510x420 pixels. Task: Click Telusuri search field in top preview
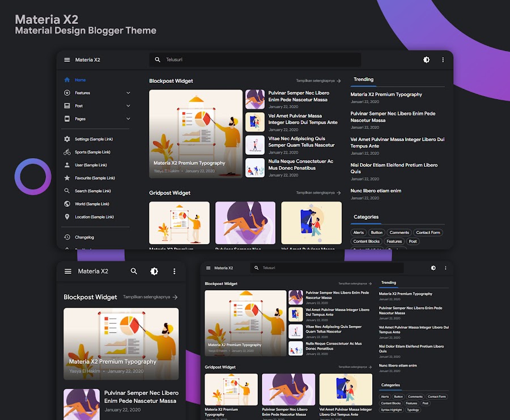[255, 60]
